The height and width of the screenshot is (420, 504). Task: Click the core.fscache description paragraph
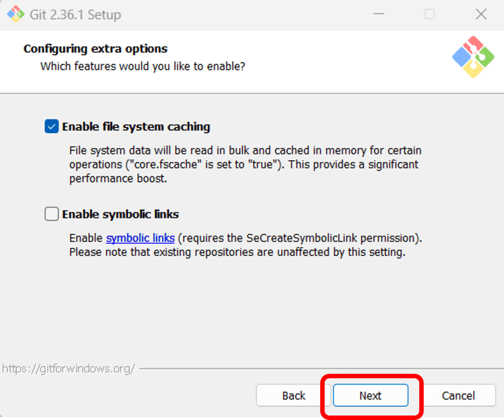pyautogui.click(x=245, y=165)
